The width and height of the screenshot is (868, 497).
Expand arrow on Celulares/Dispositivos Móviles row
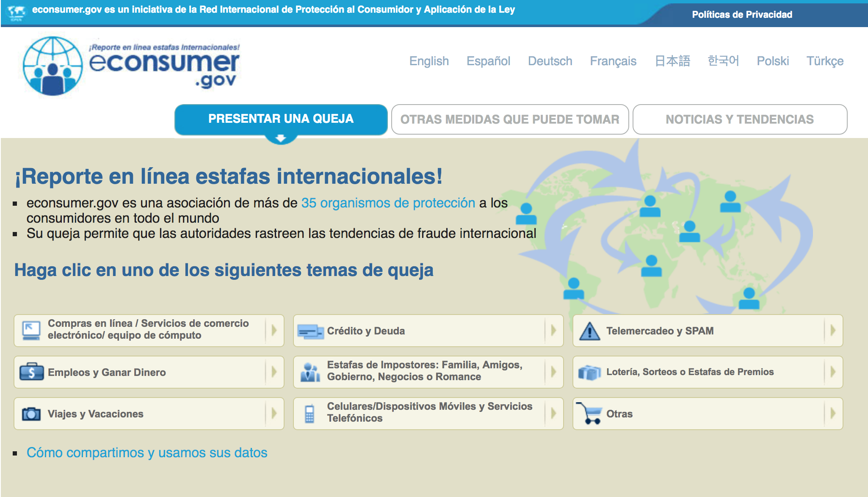[x=553, y=414]
